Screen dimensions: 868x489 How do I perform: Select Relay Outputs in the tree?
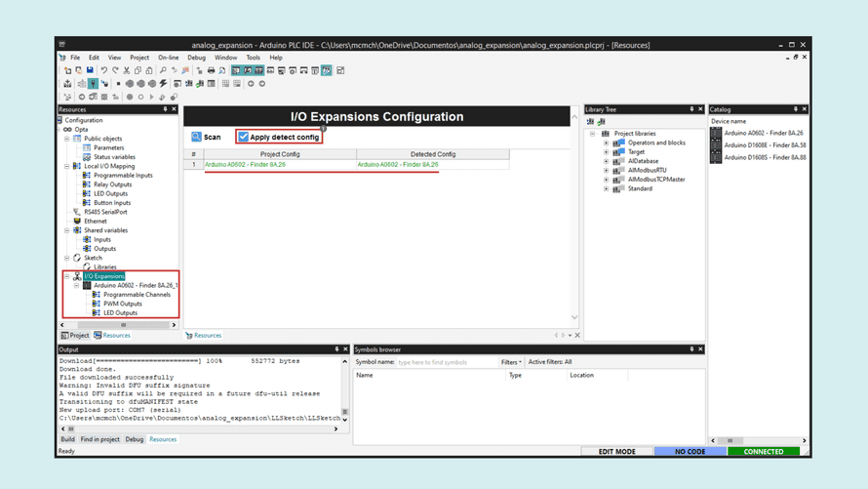pyautogui.click(x=112, y=184)
